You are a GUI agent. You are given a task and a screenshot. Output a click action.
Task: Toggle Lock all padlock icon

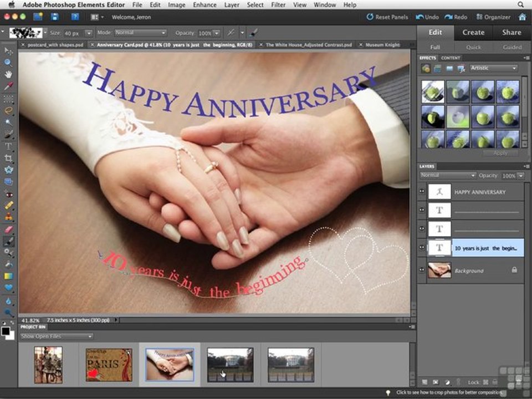click(x=495, y=382)
